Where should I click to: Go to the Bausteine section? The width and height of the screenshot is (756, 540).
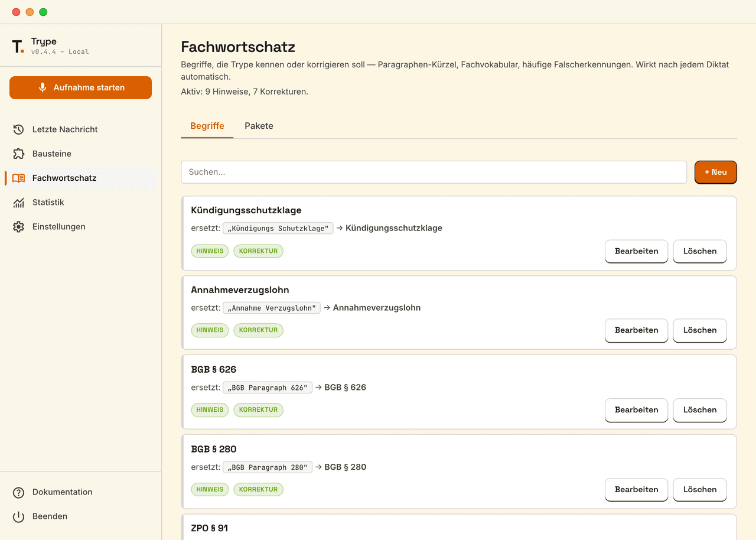80,154
